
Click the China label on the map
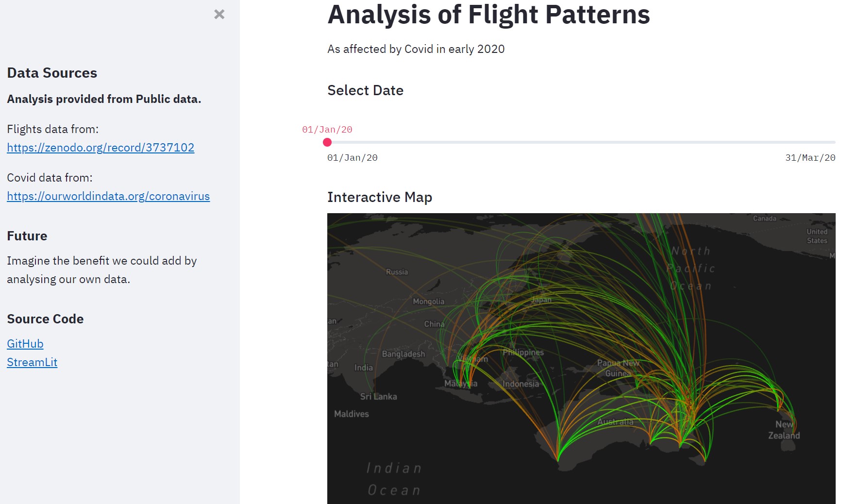click(x=434, y=324)
